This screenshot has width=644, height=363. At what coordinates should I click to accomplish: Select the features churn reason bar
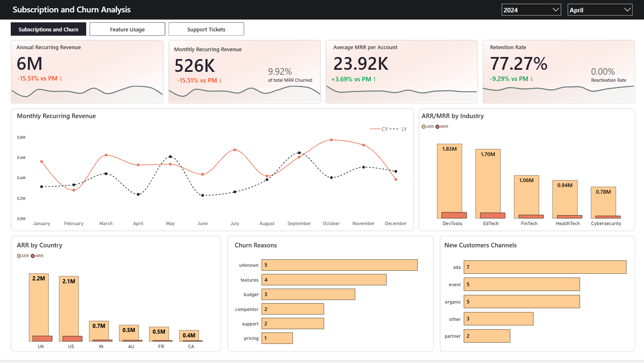click(x=324, y=280)
